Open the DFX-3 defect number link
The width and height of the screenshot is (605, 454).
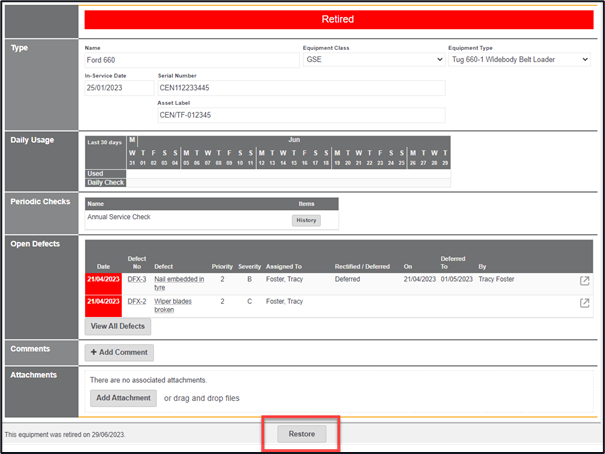click(x=137, y=280)
